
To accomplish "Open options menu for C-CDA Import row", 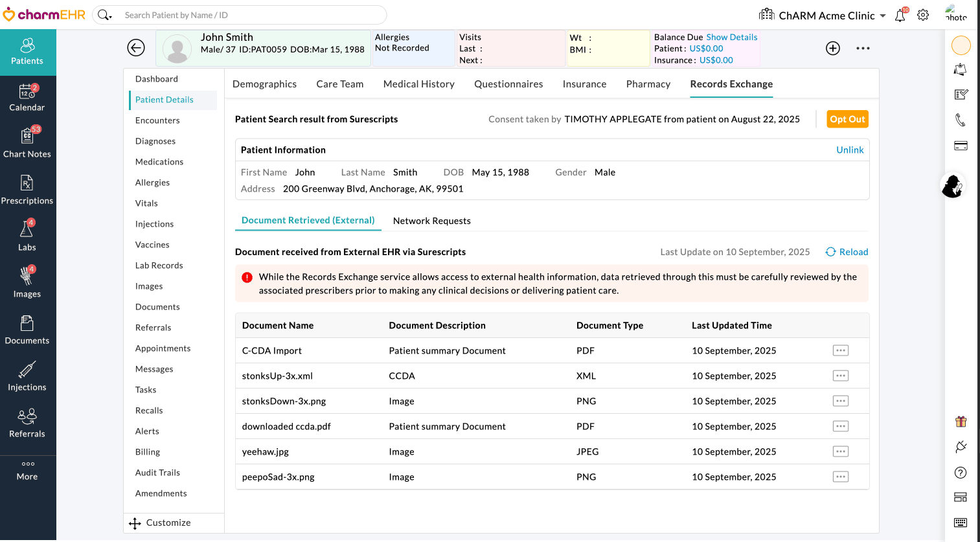I will (x=841, y=350).
